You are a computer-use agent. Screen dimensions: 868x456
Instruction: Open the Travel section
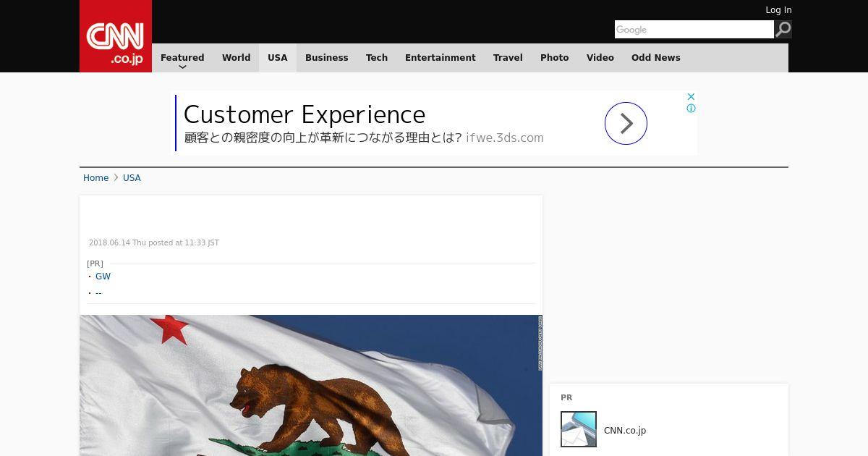point(508,58)
